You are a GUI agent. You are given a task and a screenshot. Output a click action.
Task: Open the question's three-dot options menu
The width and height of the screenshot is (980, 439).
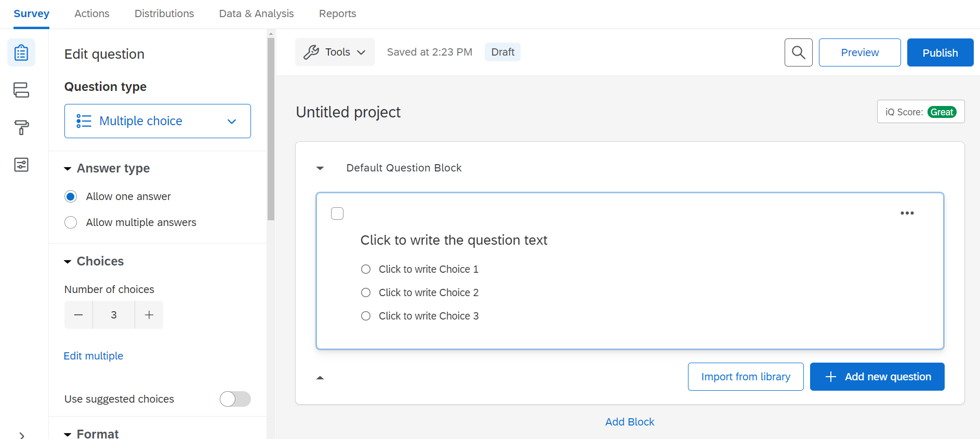pyautogui.click(x=907, y=213)
